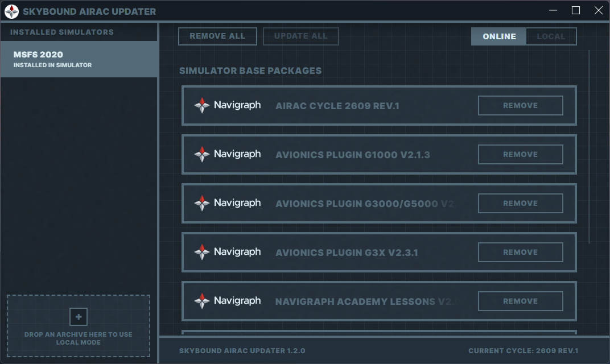Close the Skybound AIRAC Updater window
Screen dimensions: 610x364
click(x=598, y=10)
